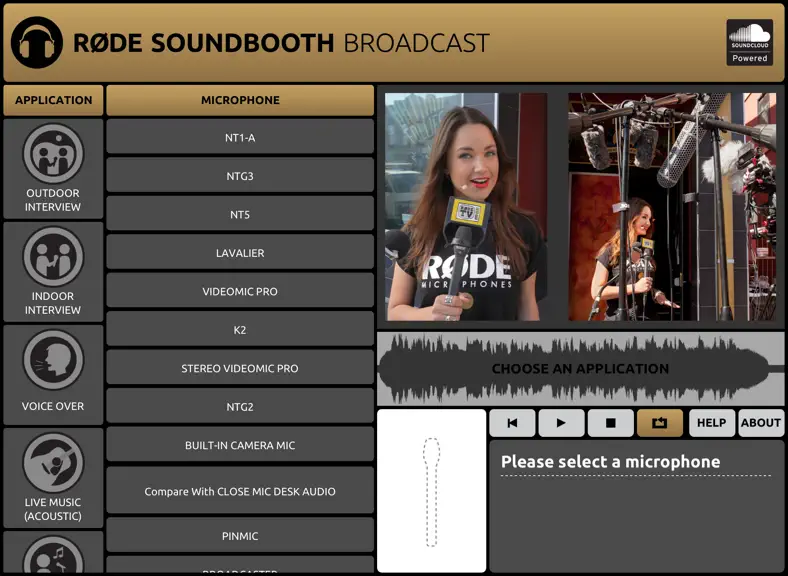Image resolution: width=788 pixels, height=576 pixels.
Task: Skip back to start of audio
Action: click(512, 423)
